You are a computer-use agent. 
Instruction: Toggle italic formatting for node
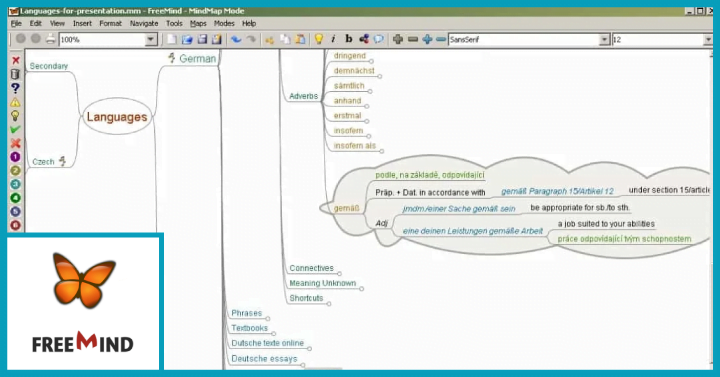click(333, 39)
